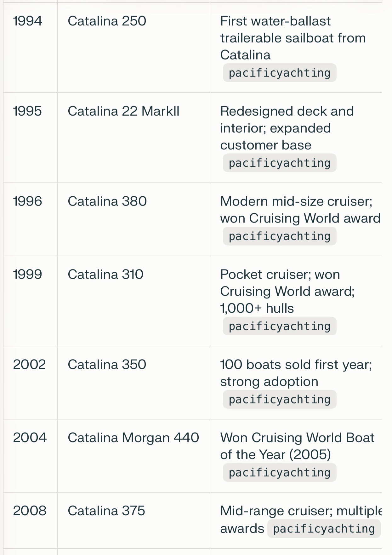This screenshot has height=555, width=392.
Task: Select the Catalina 380 model cell
Action: coord(107,201)
